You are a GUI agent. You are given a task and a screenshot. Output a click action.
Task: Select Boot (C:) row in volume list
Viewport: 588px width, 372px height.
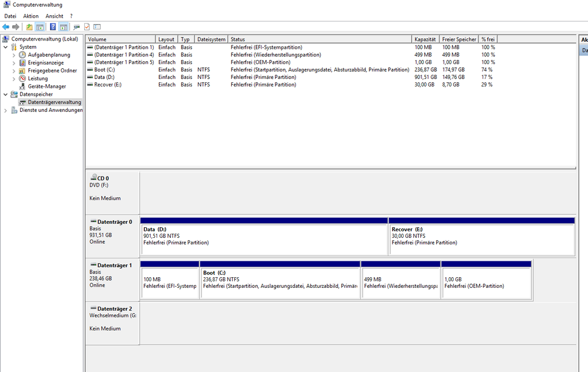[x=105, y=69]
